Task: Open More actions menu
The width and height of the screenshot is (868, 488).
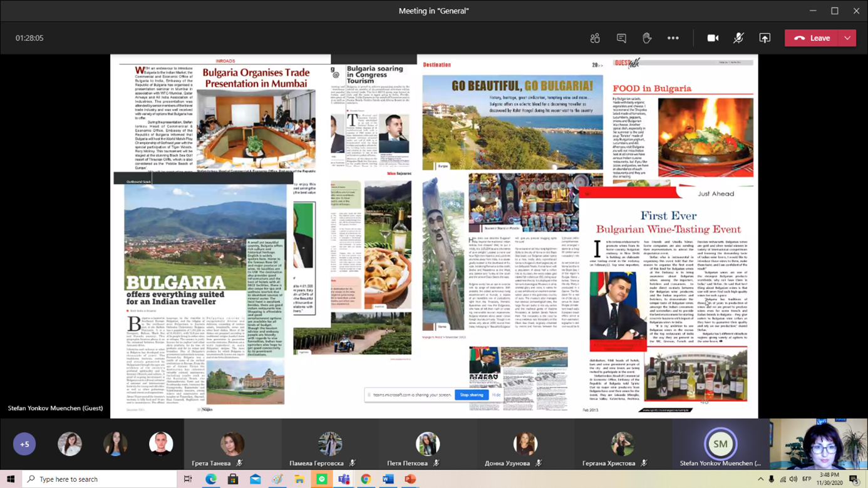Action: (x=673, y=38)
